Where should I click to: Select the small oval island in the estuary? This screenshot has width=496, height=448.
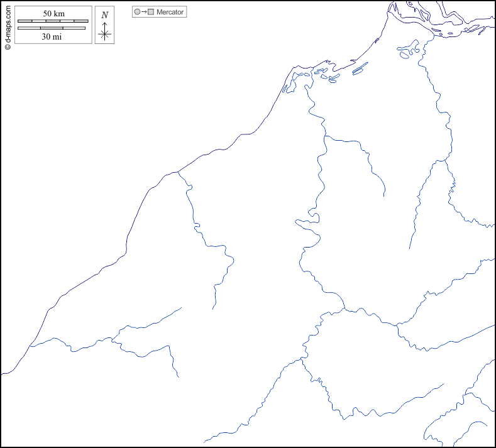tap(403, 55)
